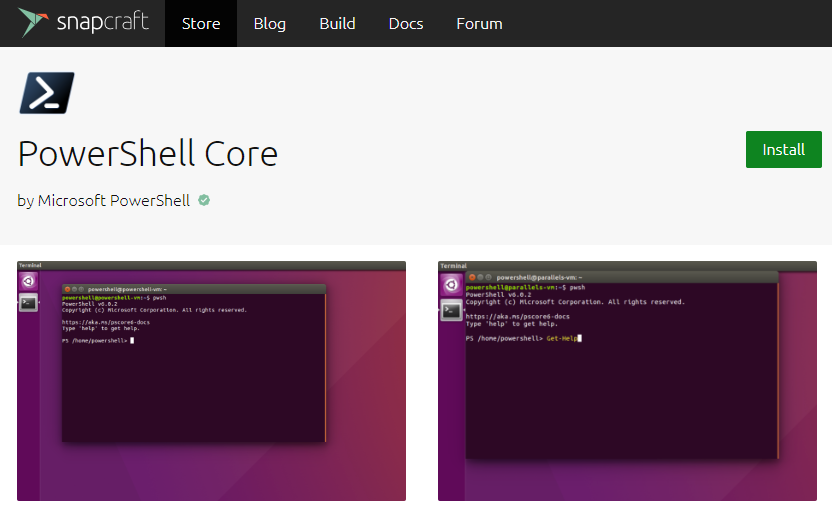
Task: Click the verified publisher checkmark badge
Action: (204, 200)
